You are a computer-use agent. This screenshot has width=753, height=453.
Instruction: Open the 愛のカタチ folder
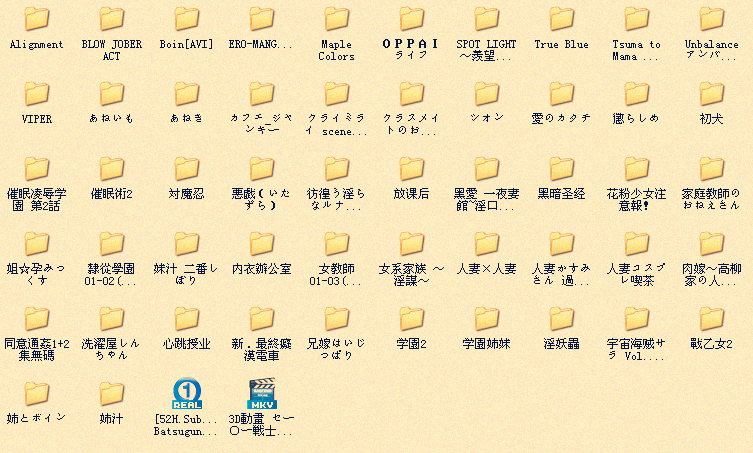tap(562, 94)
